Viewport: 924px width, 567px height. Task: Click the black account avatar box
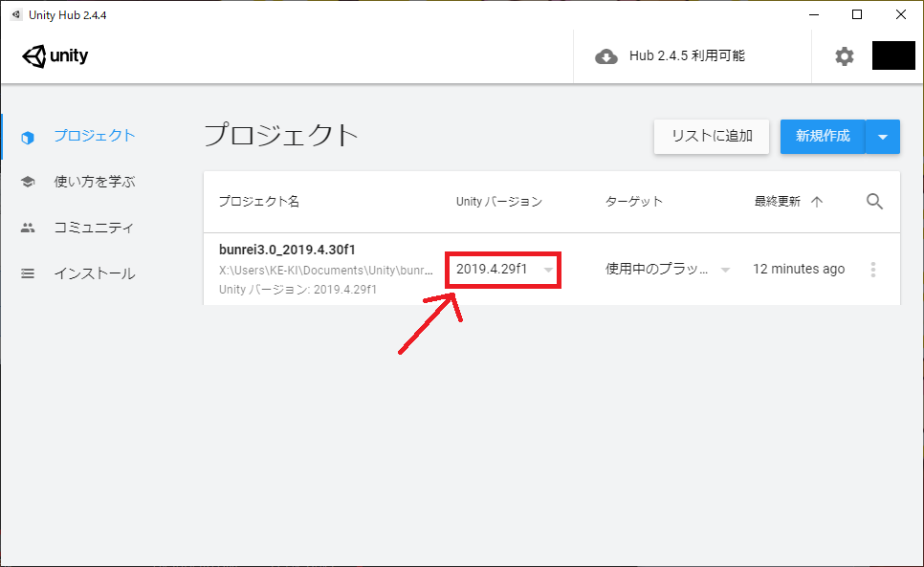coord(893,56)
